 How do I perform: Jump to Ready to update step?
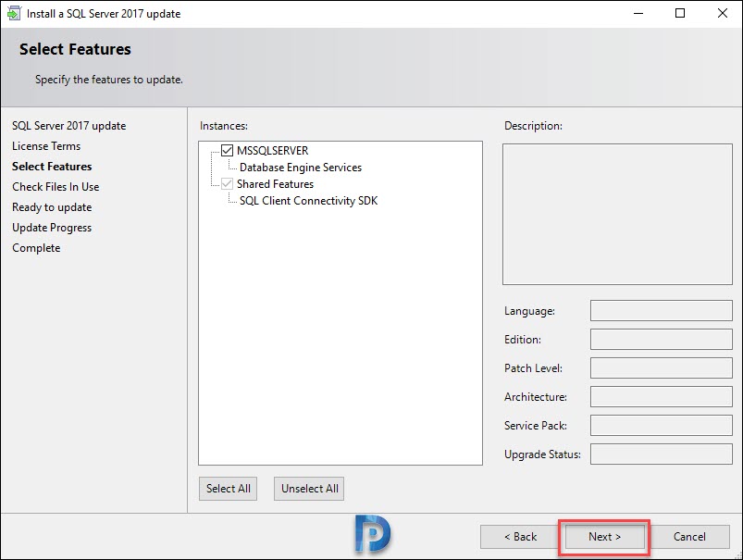point(52,207)
